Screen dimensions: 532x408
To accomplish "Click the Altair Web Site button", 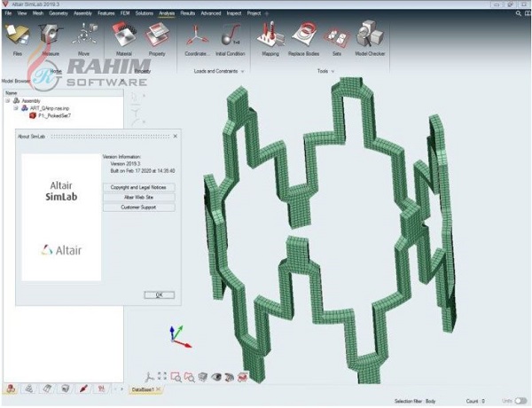I will point(139,197).
